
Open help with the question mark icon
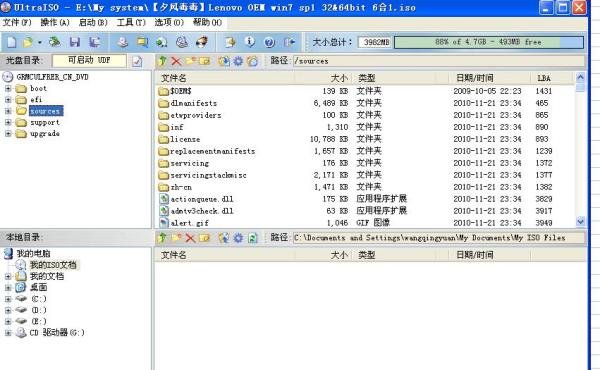point(269,42)
